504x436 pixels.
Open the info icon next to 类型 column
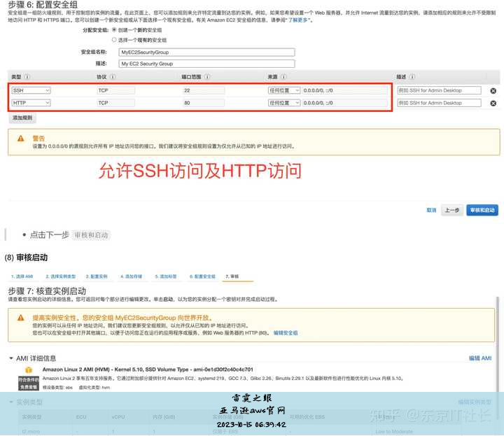27,77
